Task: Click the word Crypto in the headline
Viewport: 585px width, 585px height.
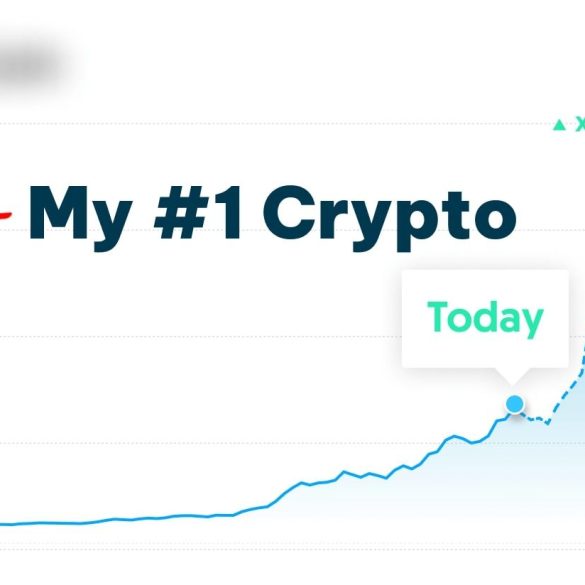Action: pos(390,218)
